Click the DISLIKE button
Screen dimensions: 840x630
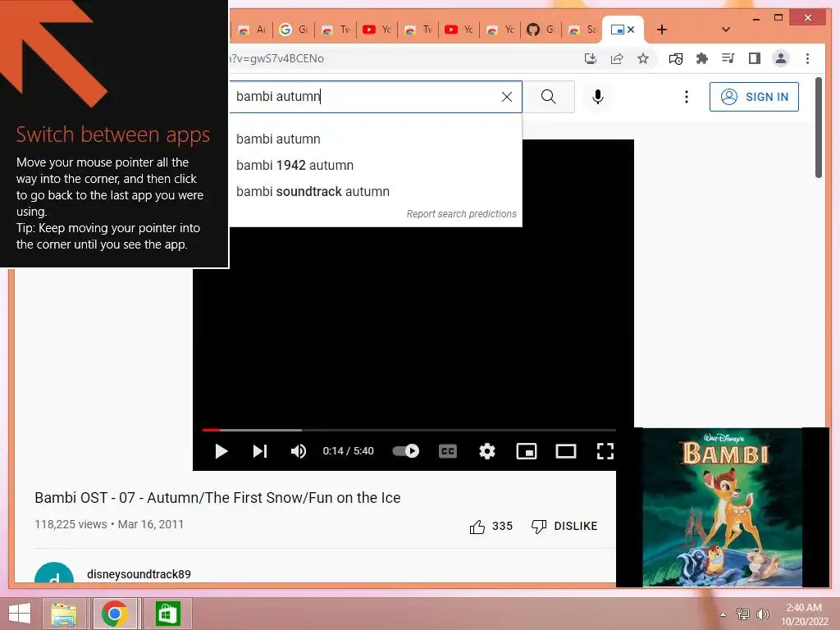tap(564, 527)
